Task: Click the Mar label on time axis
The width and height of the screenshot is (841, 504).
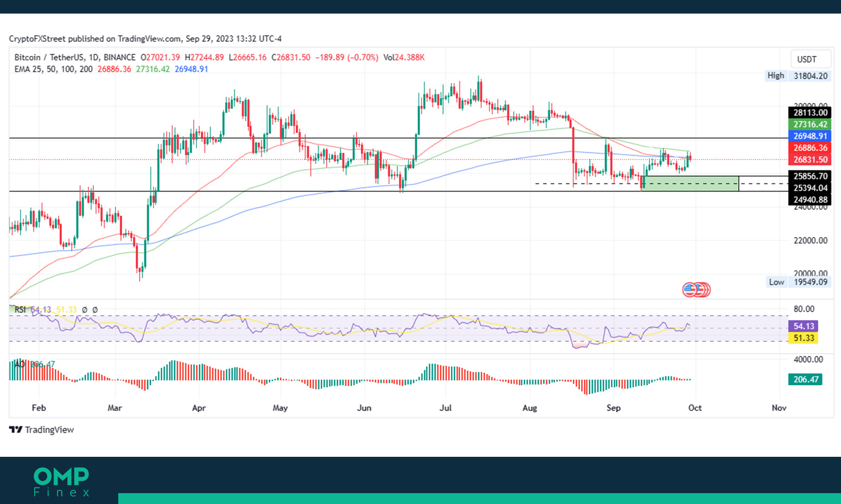Action: tap(115, 408)
